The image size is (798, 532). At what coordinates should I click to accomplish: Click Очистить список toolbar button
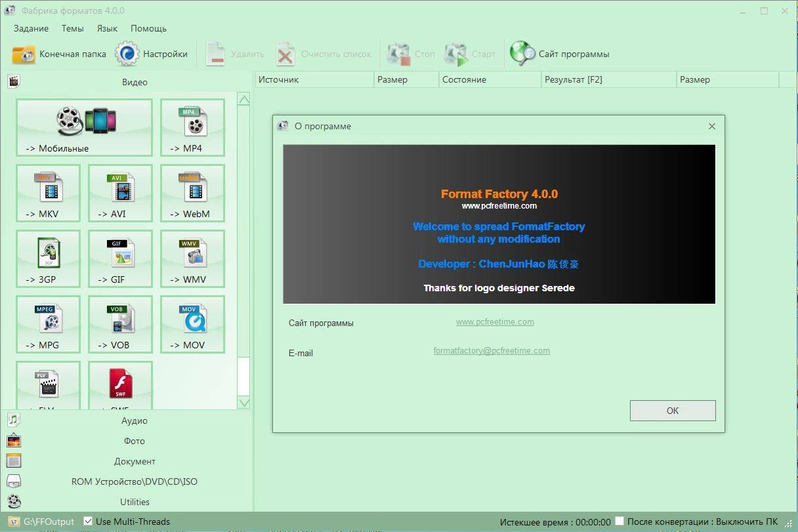(324, 54)
